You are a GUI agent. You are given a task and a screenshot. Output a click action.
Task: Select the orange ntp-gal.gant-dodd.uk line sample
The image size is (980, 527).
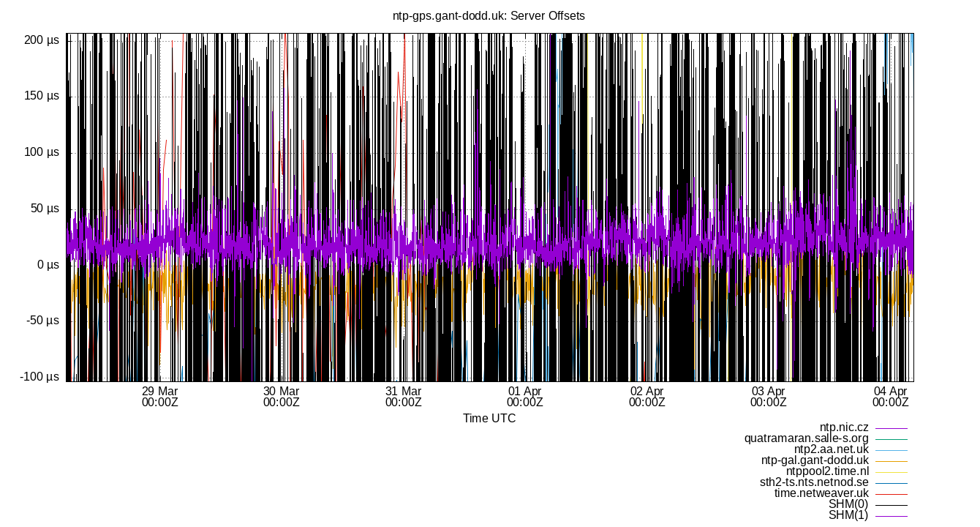point(892,460)
